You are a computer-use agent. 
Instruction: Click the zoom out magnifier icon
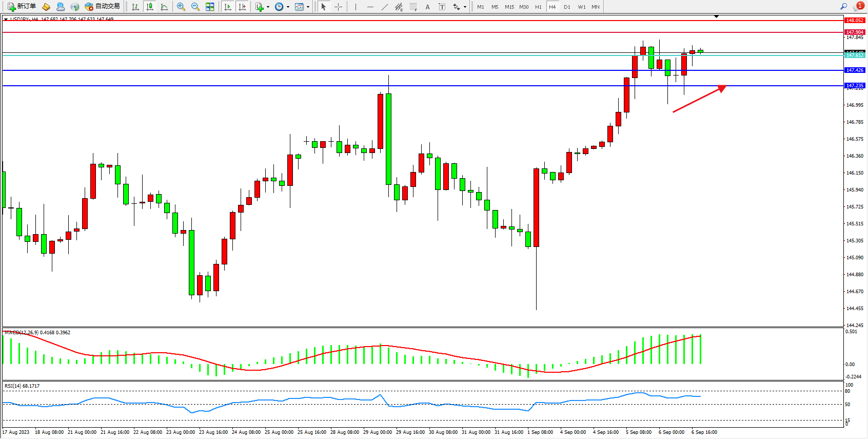[x=195, y=7]
